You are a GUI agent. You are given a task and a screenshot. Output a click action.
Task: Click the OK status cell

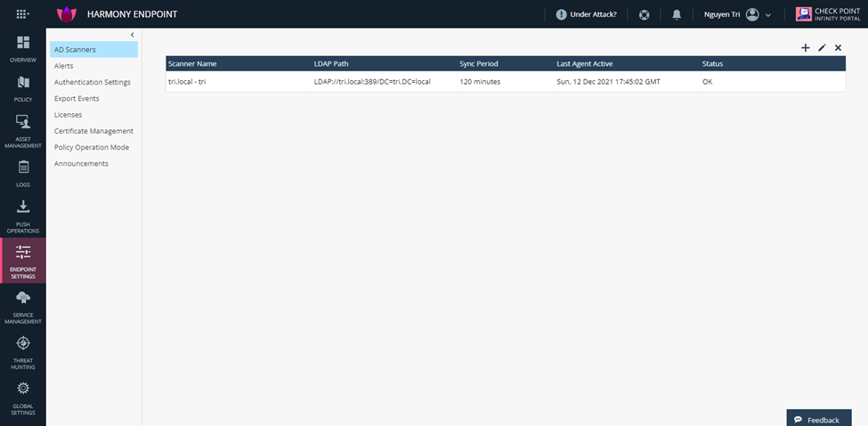708,81
